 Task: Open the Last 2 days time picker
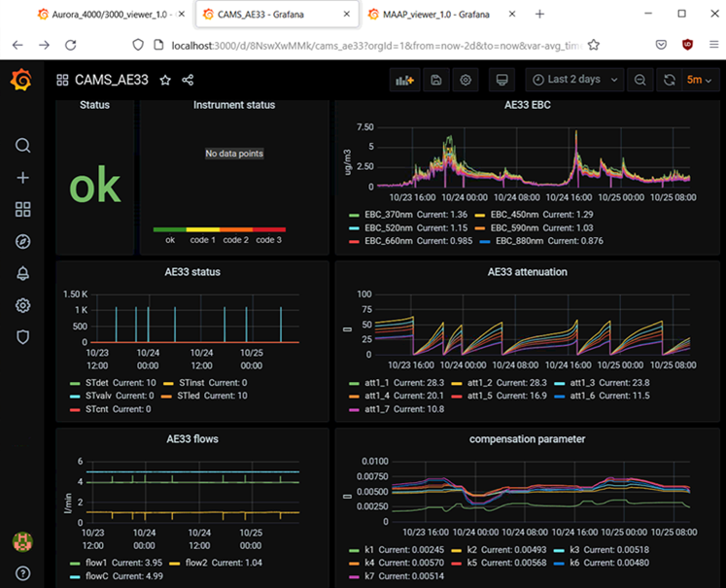pos(574,80)
